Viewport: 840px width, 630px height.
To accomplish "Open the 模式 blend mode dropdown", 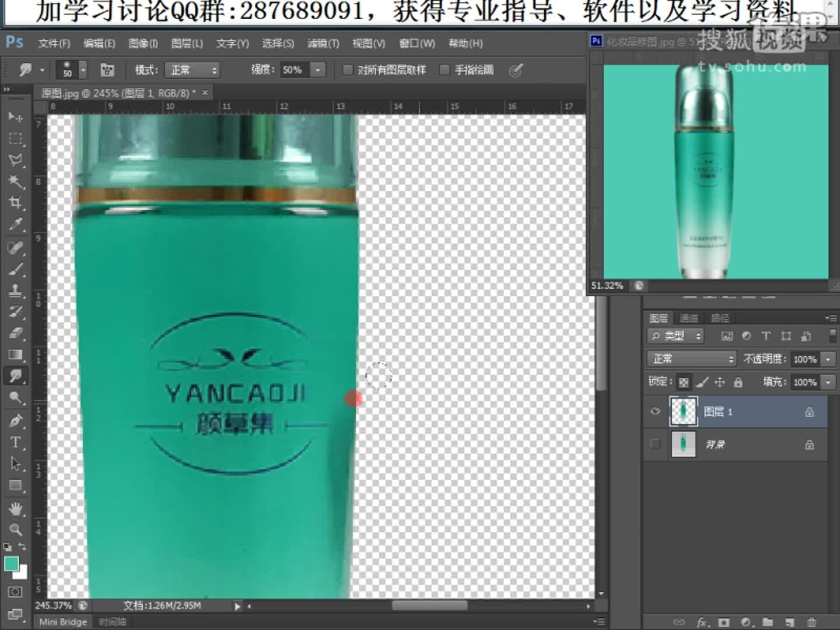I will point(192,70).
